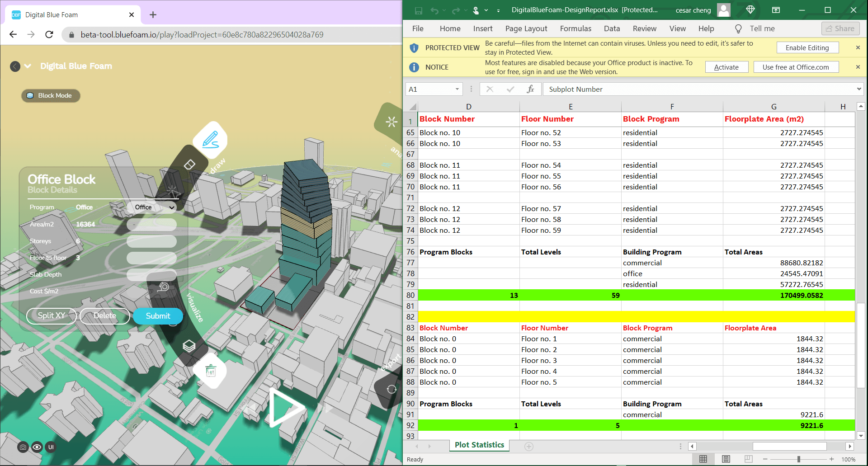The image size is (868, 466).
Task: Open the File menu in Excel
Action: (x=418, y=28)
